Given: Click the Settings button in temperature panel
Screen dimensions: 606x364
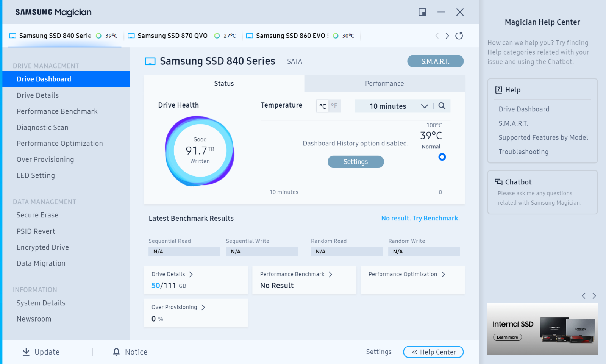Looking at the screenshot, I should (x=356, y=162).
